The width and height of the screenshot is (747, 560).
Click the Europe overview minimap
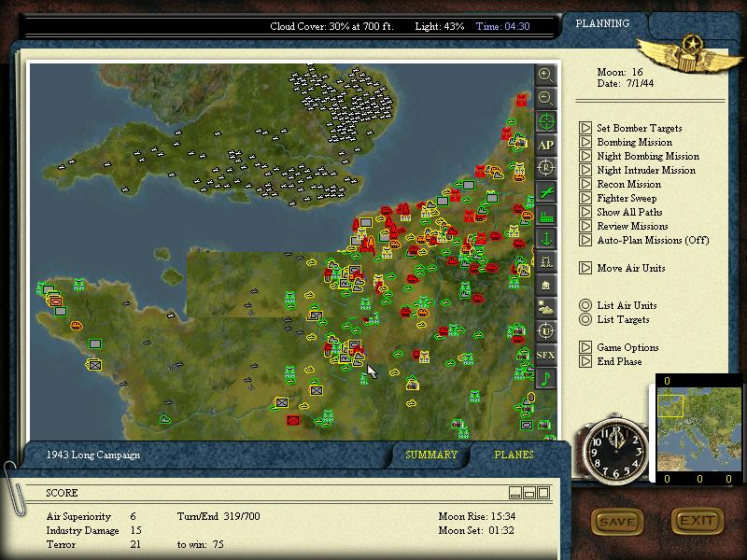tap(699, 429)
